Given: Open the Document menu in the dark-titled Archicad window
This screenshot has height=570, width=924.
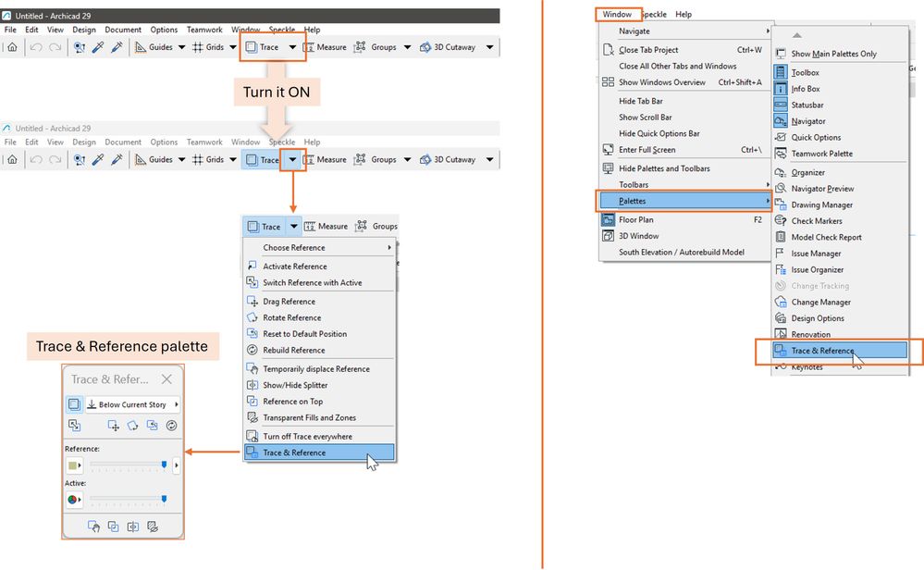Looking at the screenshot, I should pyautogui.click(x=123, y=30).
